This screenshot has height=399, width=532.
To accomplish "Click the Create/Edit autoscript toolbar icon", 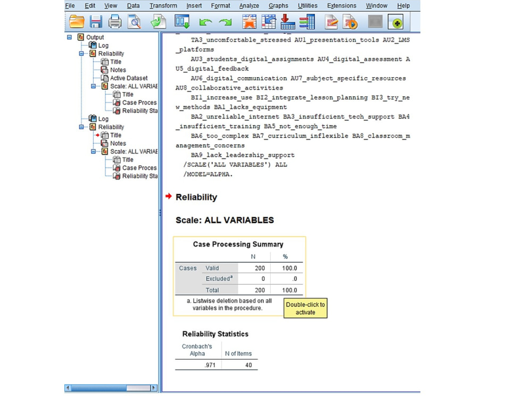I will click(331, 22).
